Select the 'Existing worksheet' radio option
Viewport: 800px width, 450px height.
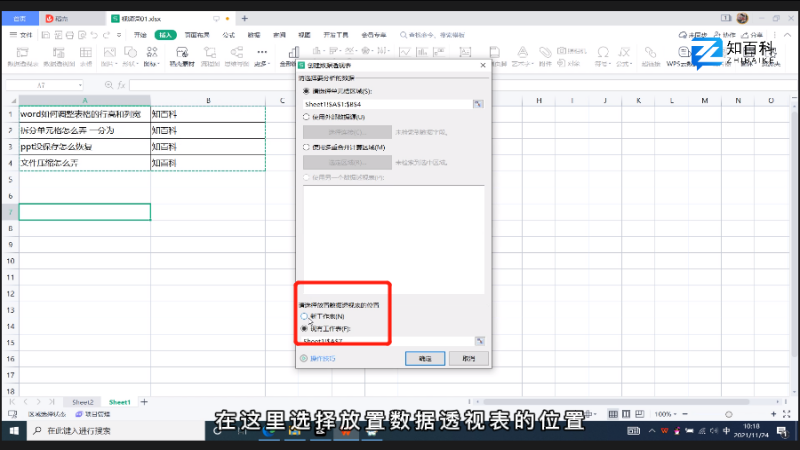[306, 327]
